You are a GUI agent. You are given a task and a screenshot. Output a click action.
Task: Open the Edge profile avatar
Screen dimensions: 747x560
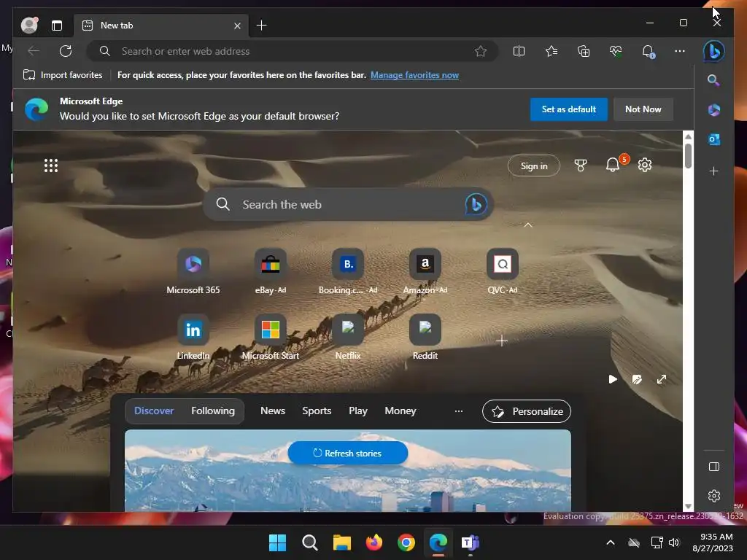29,26
